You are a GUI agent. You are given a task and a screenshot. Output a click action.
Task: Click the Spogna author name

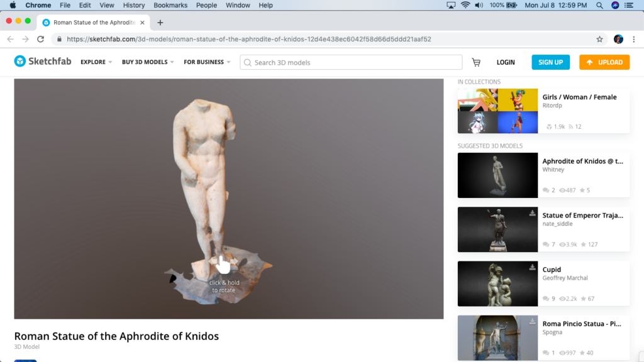click(552, 332)
